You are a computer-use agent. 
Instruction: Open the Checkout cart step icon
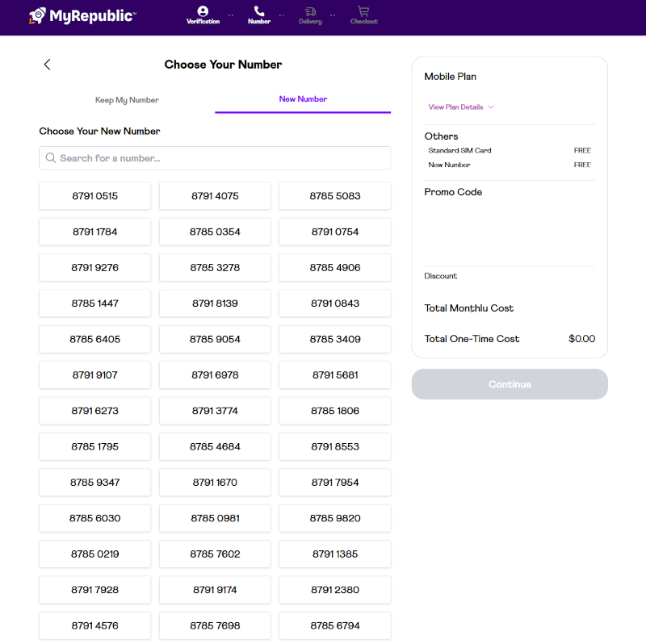click(363, 11)
